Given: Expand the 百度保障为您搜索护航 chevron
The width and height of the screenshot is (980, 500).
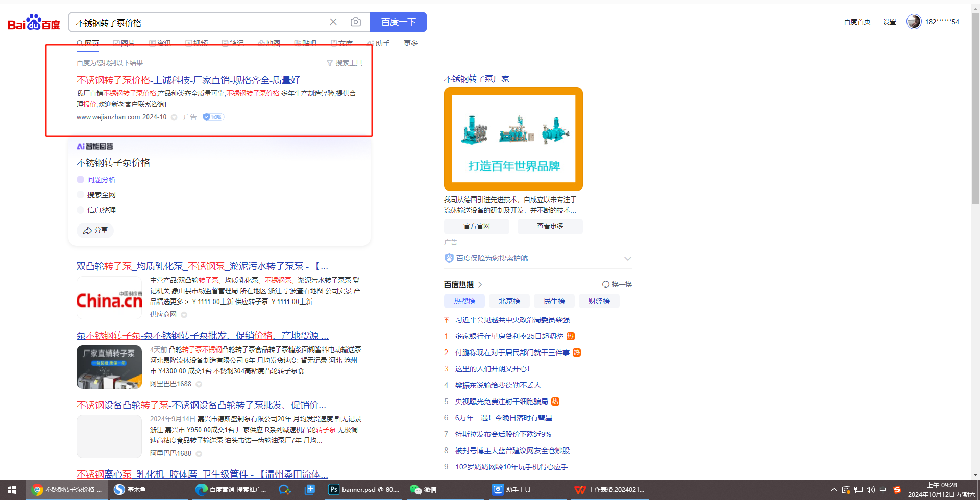Looking at the screenshot, I should coord(627,258).
